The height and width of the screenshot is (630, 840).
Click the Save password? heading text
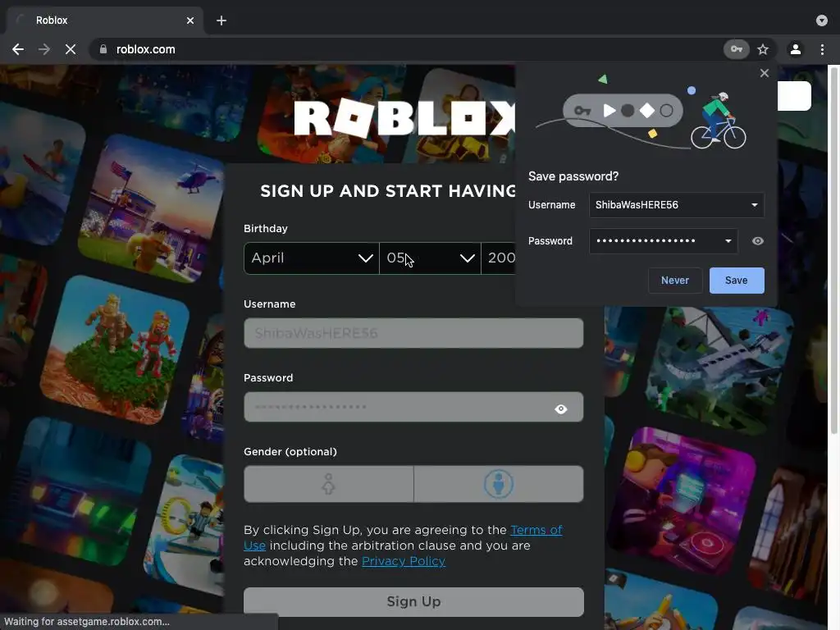click(x=573, y=176)
